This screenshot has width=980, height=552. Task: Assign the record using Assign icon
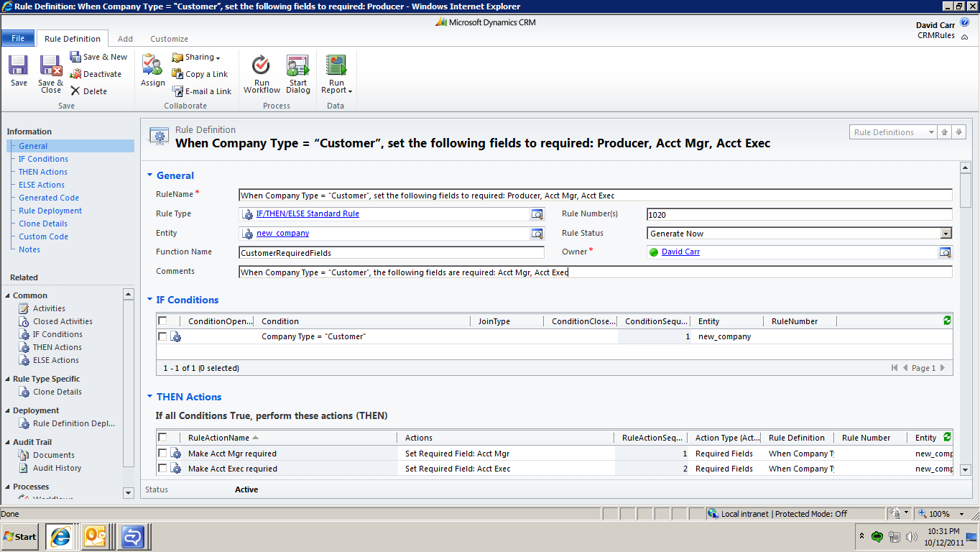pyautogui.click(x=152, y=71)
